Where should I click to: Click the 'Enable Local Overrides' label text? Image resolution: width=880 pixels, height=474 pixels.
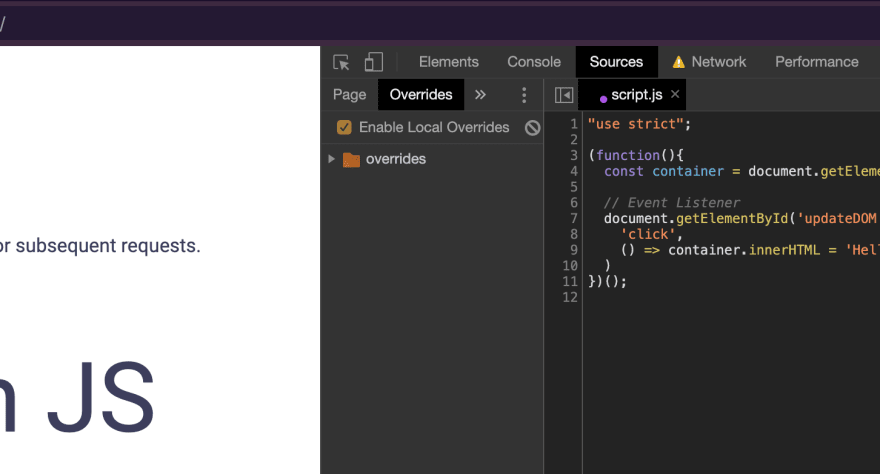(434, 127)
